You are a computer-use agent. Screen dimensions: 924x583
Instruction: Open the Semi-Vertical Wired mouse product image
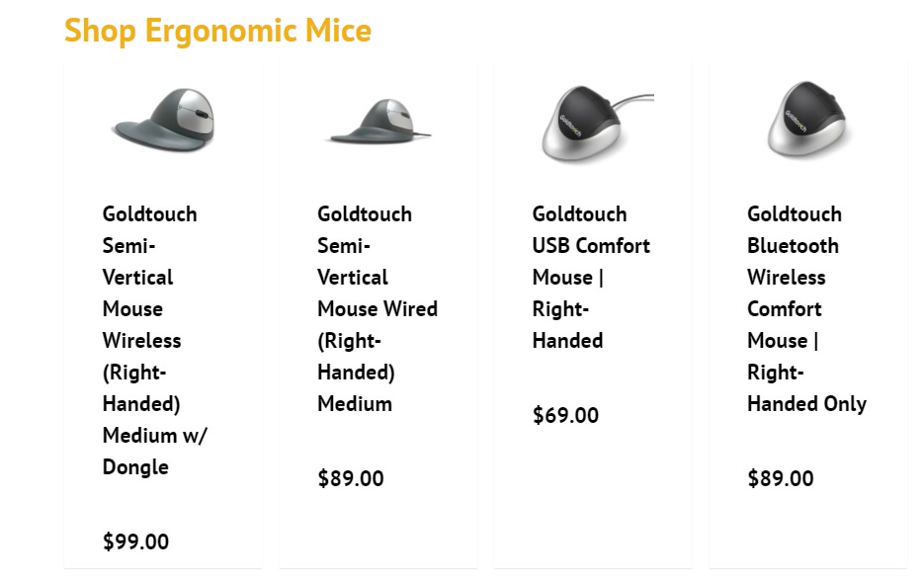[x=378, y=122]
